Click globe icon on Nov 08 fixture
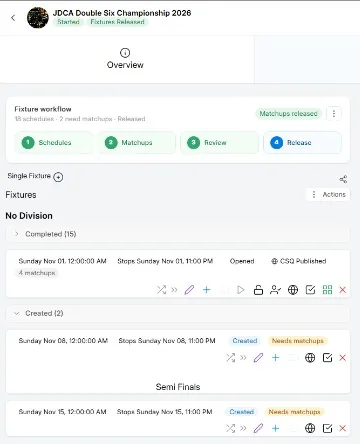The height and width of the screenshot is (444, 360). point(310,358)
